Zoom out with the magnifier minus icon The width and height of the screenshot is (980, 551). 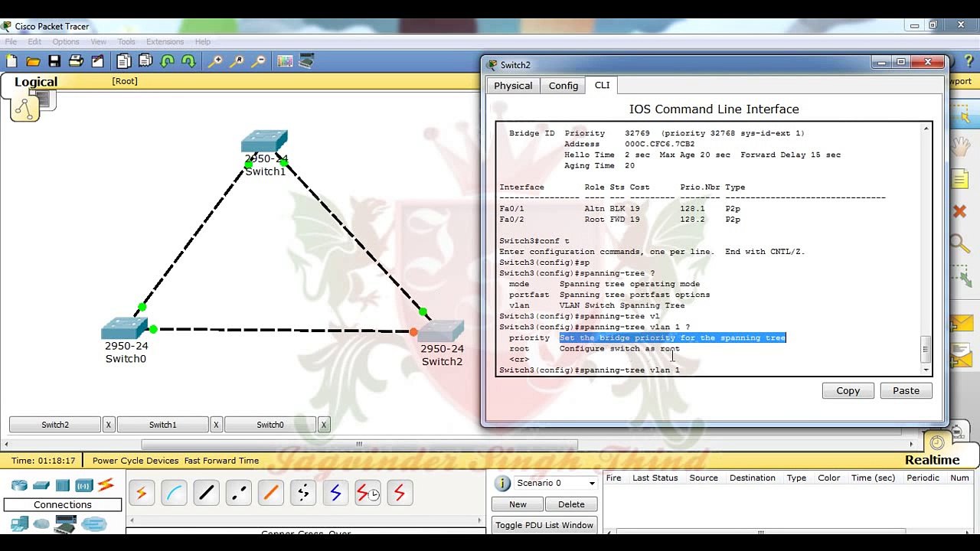(258, 61)
